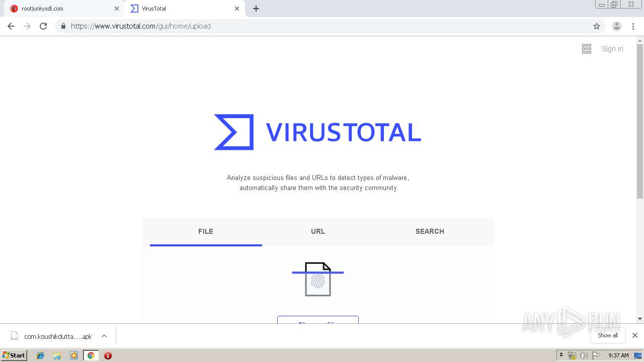The height and width of the screenshot is (362, 644).
Task: Open a new browser tab with plus
Action: click(x=256, y=9)
